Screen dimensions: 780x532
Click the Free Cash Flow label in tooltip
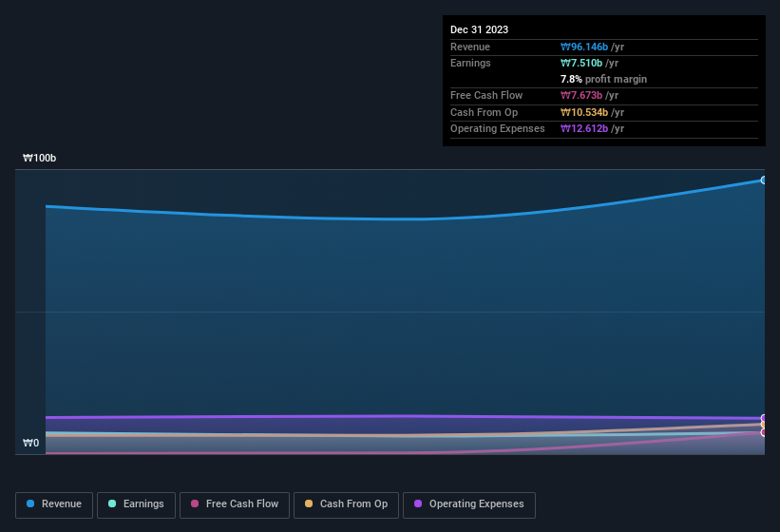pyautogui.click(x=486, y=95)
